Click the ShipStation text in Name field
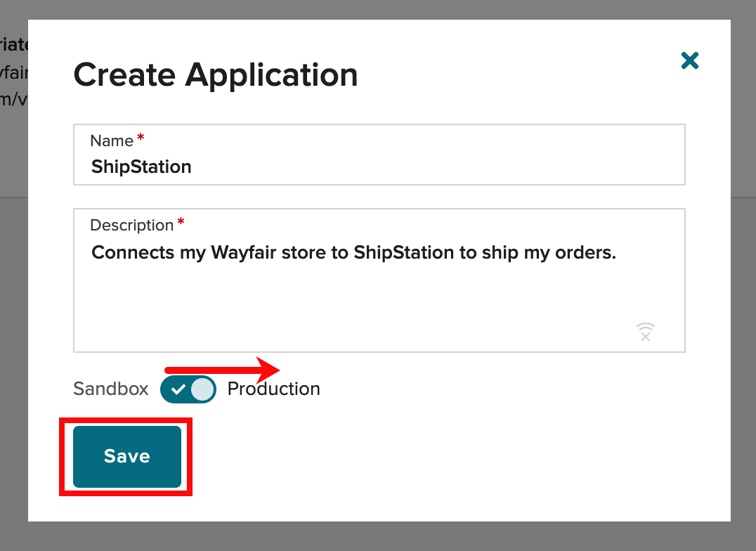Screen dimensions: 756x551 coord(141,167)
